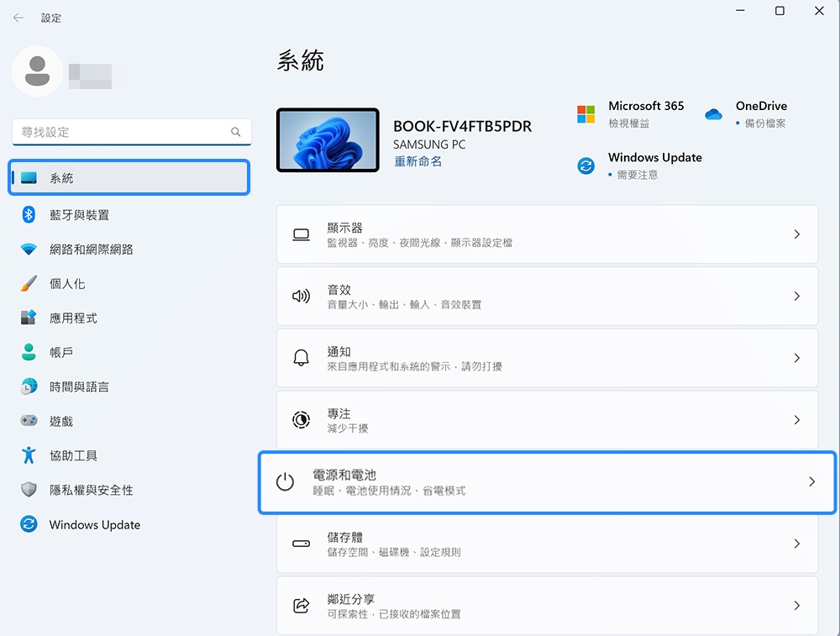The image size is (840, 636).
Task: Click the paintbrush personalization icon
Action: click(x=29, y=283)
